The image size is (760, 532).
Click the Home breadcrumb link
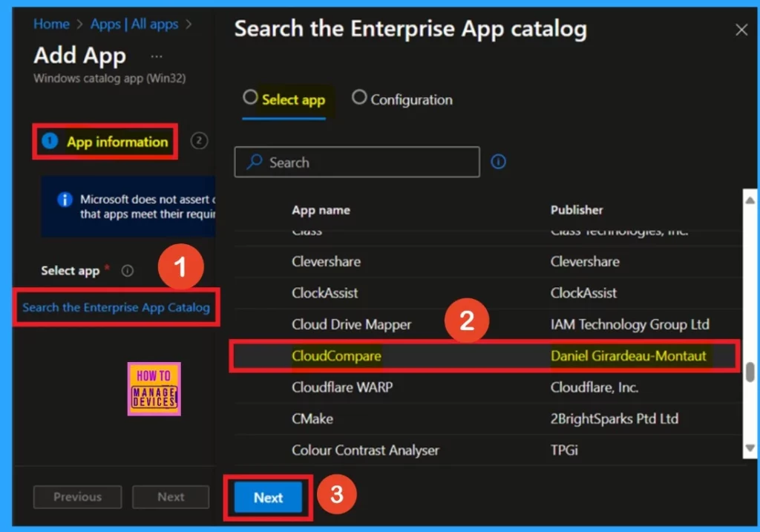[51, 24]
